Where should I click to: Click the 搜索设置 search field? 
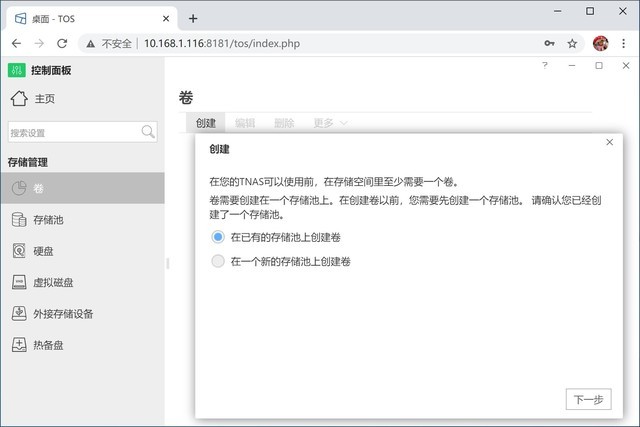point(82,132)
